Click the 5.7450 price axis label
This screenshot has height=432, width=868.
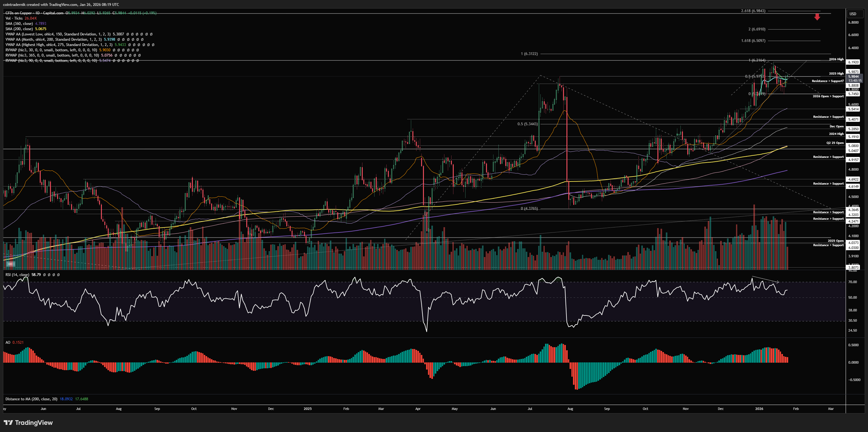(853, 94)
